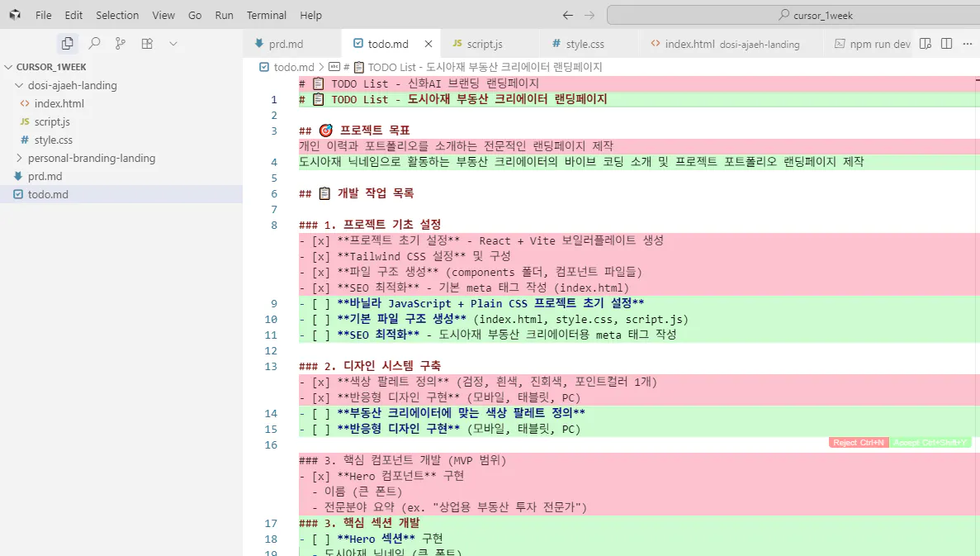
Task: Go back with the left arrow
Action: click(567, 15)
